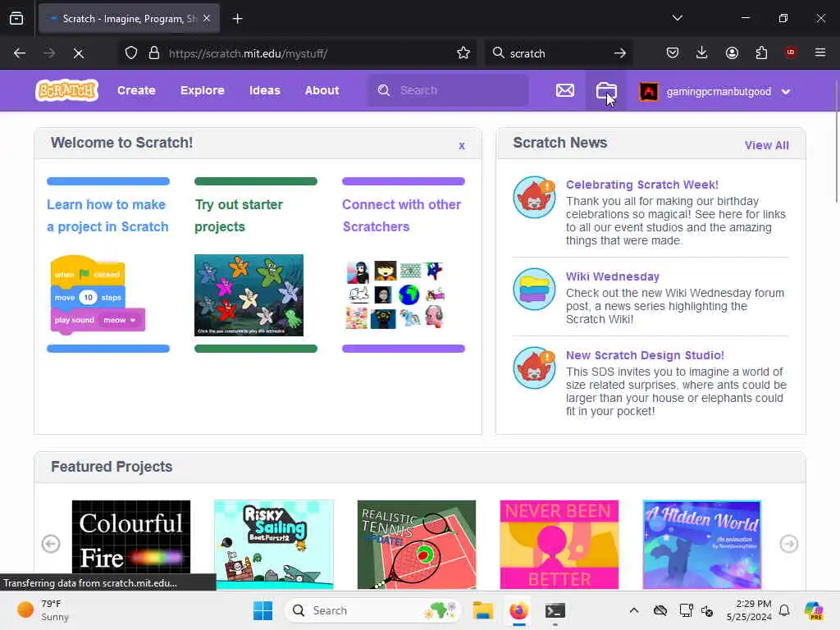This screenshot has height=630, width=840.
Task: Click the Scratch search magnifier icon
Action: pos(384,90)
